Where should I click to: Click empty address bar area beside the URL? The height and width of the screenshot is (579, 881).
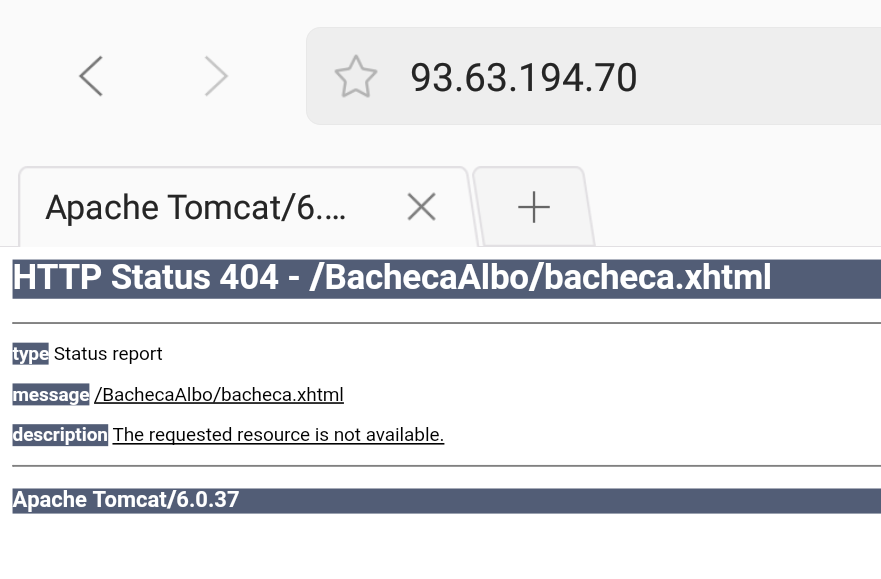point(759,76)
